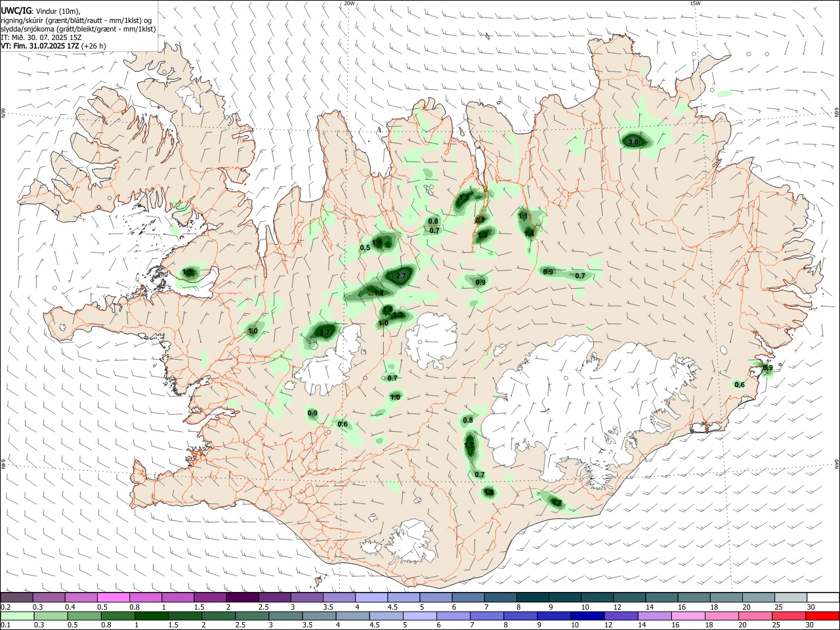840x630 pixels.
Task: Click the deep navy blue 10 mm rain swatch
Action: 586,616
